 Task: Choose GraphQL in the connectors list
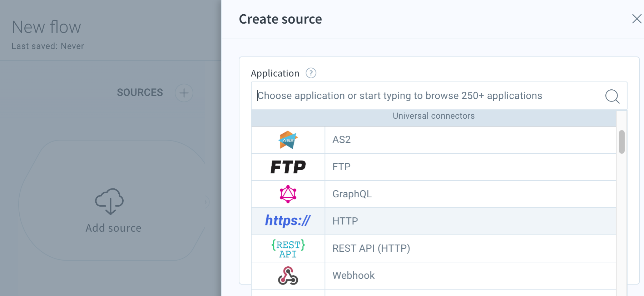[434, 194]
